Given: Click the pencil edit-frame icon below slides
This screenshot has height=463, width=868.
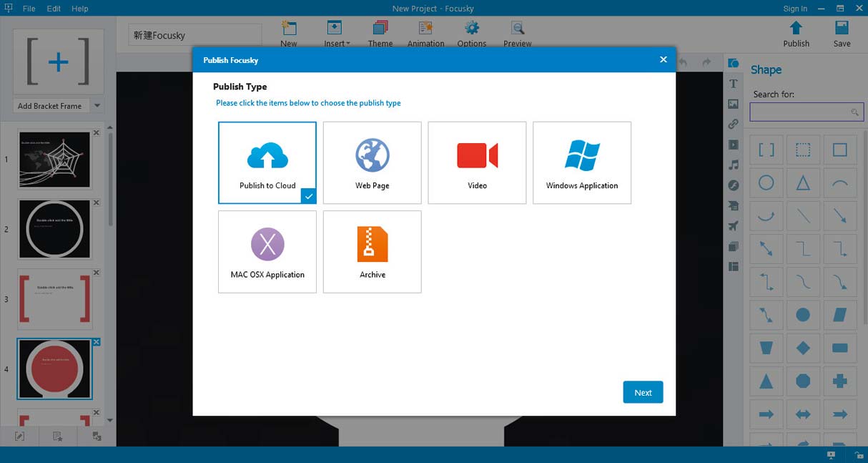Looking at the screenshot, I should (19, 436).
